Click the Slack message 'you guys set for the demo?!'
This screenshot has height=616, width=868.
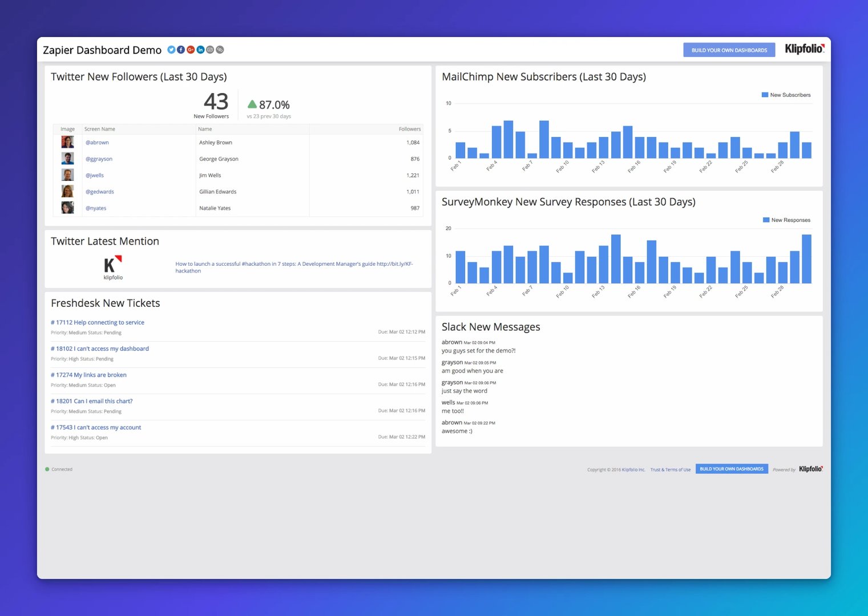(479, 351)
